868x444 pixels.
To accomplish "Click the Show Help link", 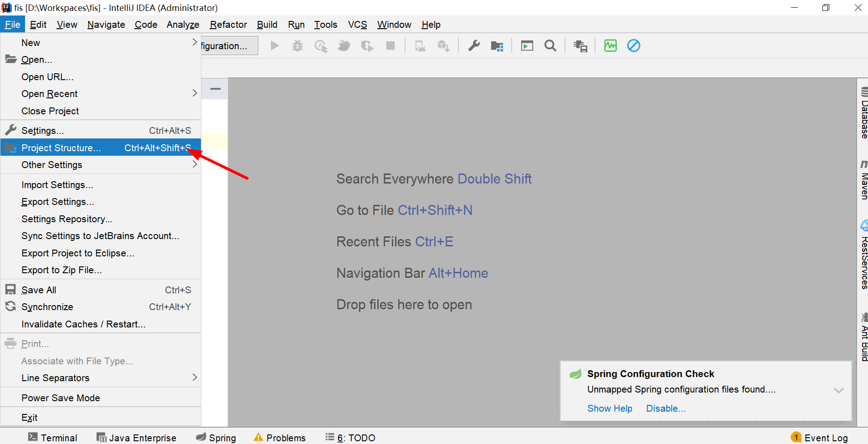I will point(610,408).
